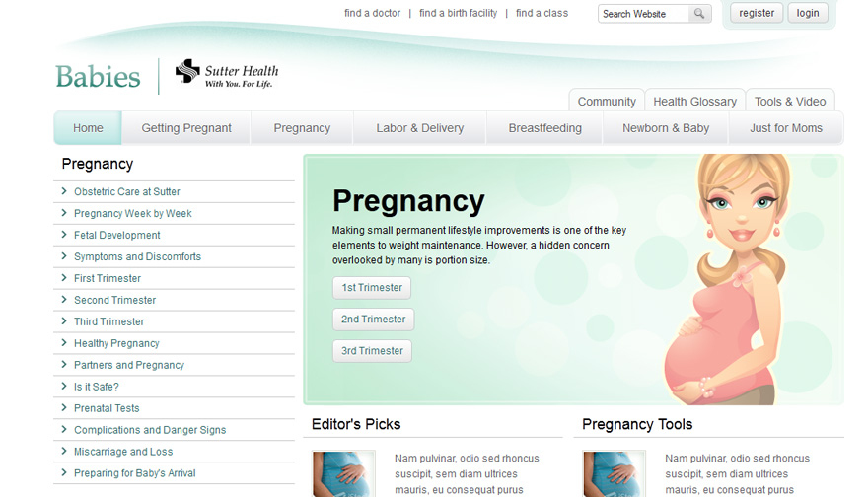Open Pregnancy Week by Week link
The height and width of the screenshot is (497, 868).
click(133, 213)
